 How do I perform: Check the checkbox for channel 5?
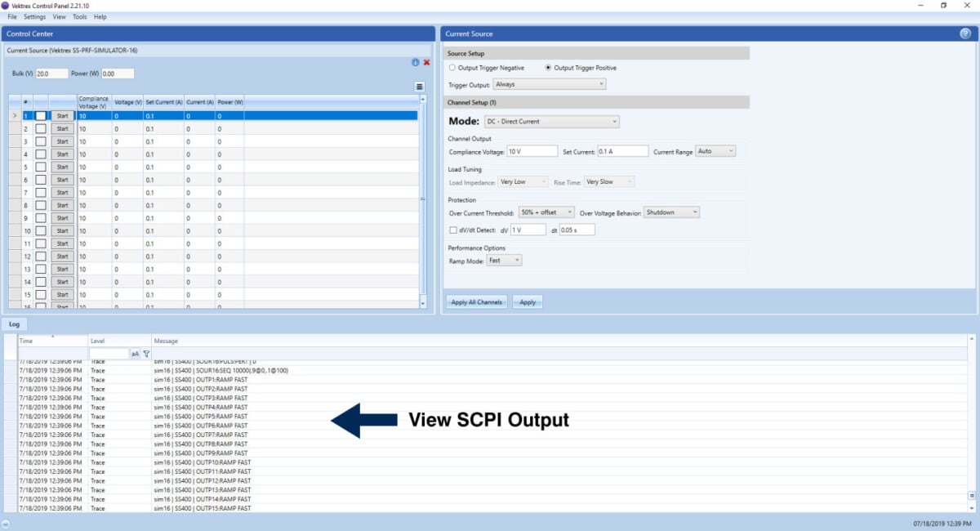[41, 167]
